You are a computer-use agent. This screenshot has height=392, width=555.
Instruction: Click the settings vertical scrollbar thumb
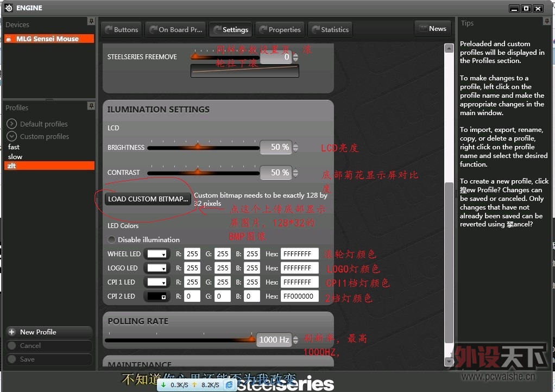pos(449,263)
